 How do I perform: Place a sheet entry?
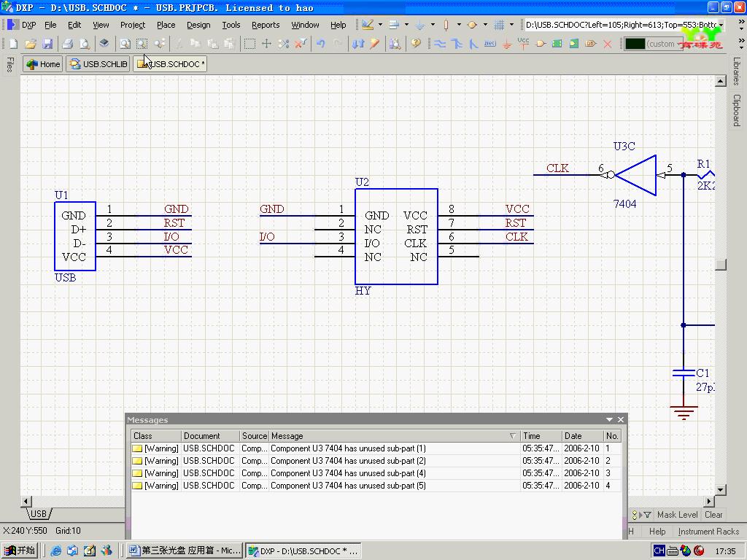point(573,44)
